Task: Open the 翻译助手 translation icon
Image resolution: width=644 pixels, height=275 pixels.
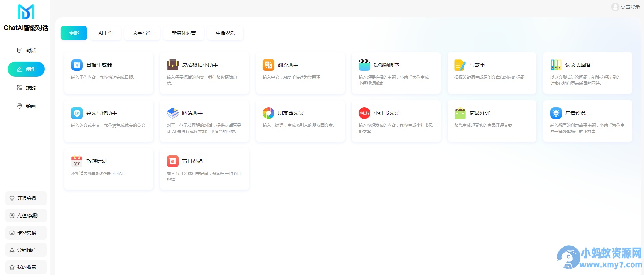Action: tap(268, 65)
